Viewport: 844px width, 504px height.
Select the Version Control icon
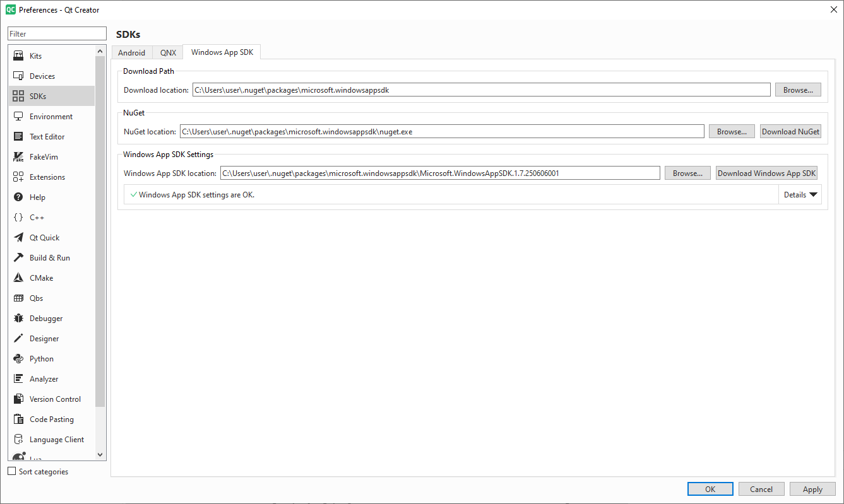(18, 399)
